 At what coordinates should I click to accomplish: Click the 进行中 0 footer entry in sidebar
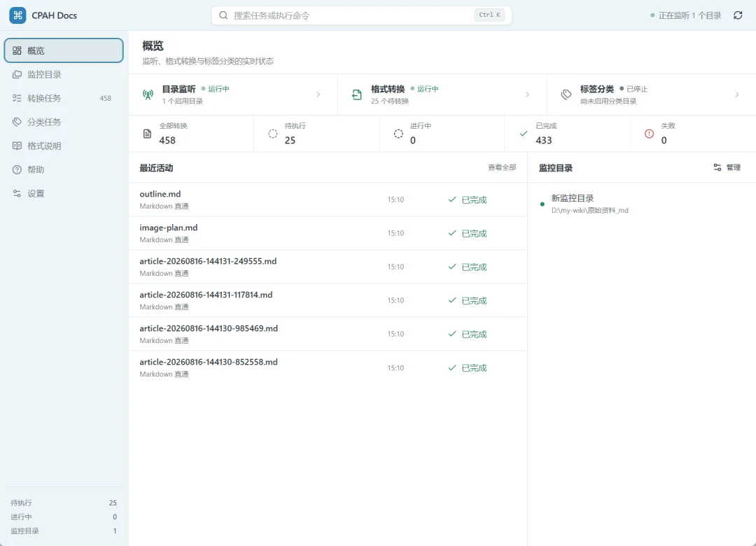click(x=64, y=517)
